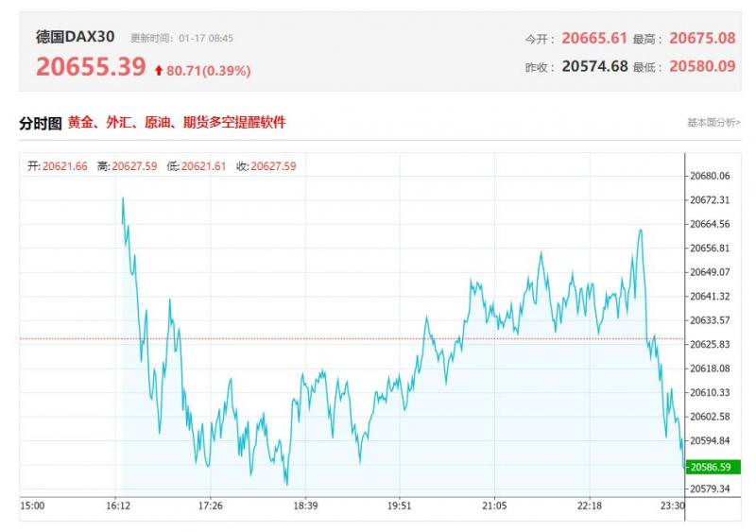Click the 23:30 time axis label
The image size is (756, 532).
673,506
